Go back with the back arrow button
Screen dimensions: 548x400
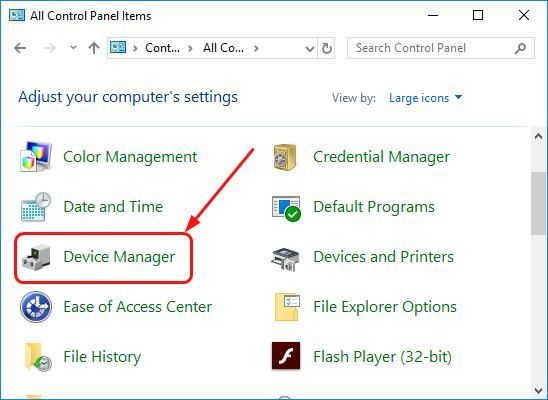point(20,48)
